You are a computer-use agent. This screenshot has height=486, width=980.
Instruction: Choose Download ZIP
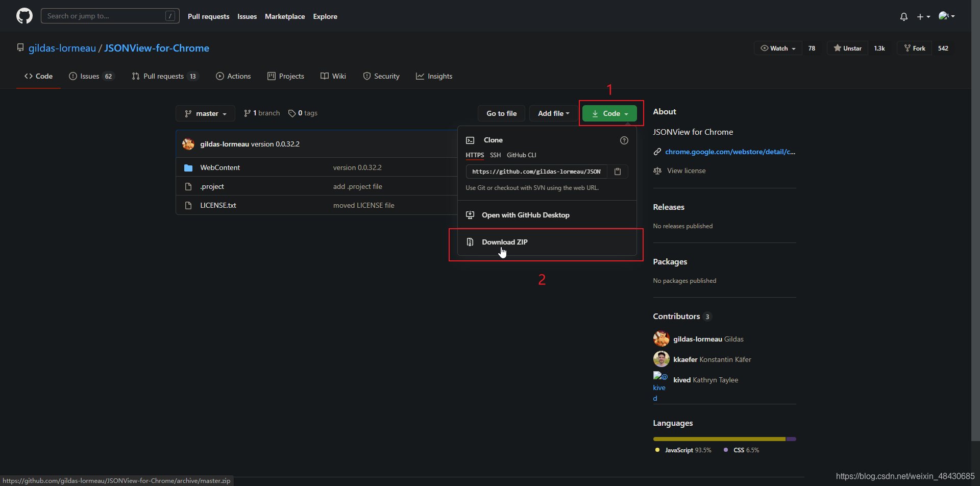tap(547, 242)
